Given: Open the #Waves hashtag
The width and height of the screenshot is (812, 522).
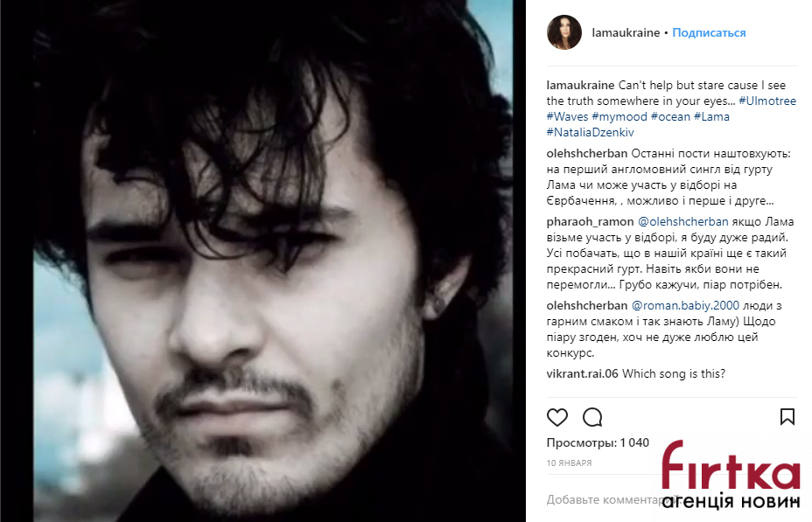Looking at the screenshot, I should (568, 116).
